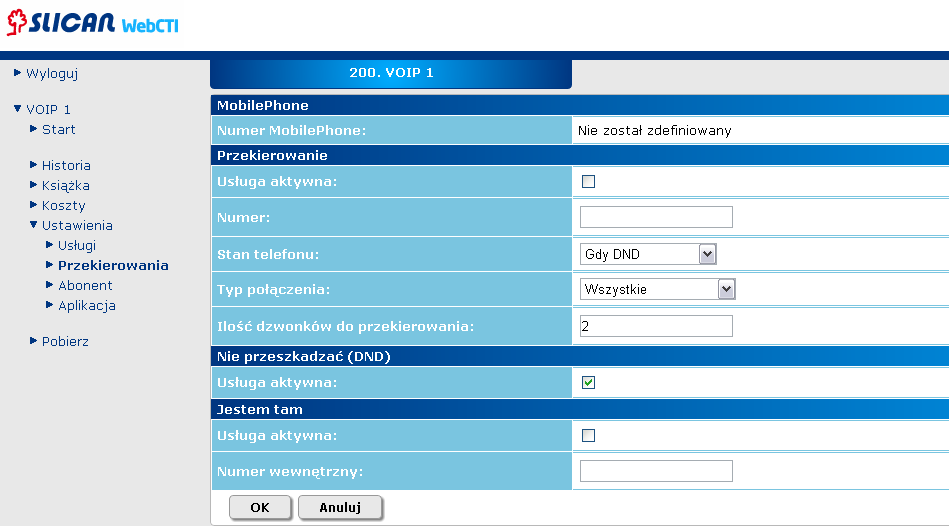Click the Ilość dzwonków input field
The width and height of the screenshot is (949, 526).
656,326
